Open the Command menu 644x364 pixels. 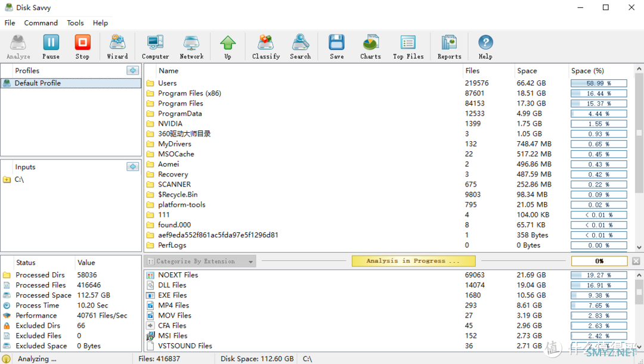click(41, 23)
